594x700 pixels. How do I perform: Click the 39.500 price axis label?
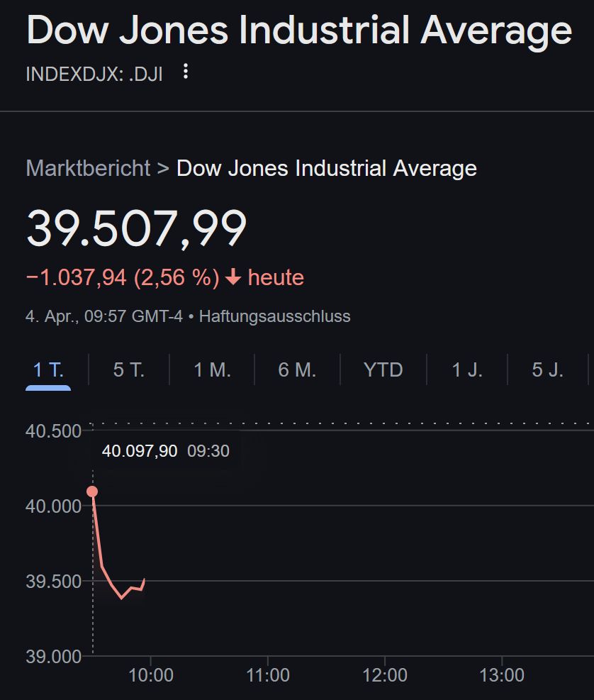coord(54,582)
